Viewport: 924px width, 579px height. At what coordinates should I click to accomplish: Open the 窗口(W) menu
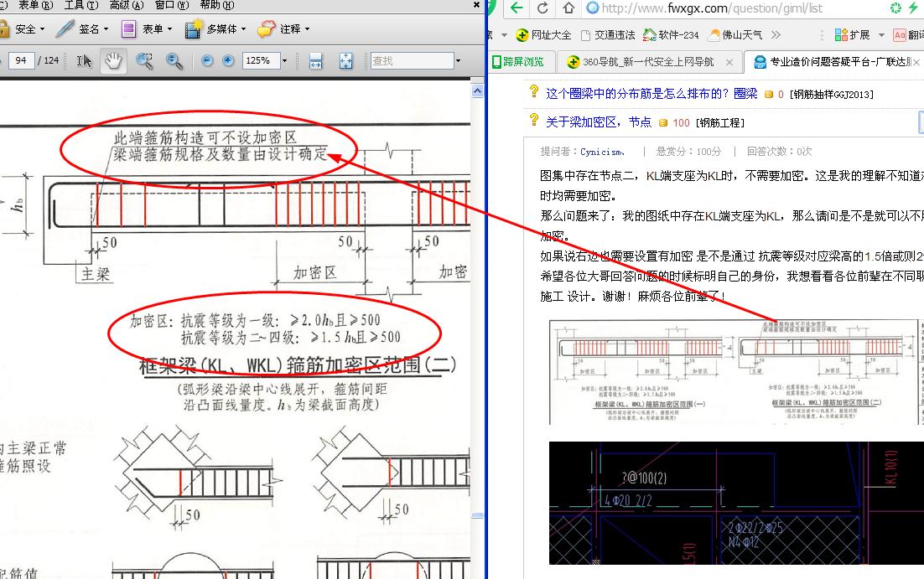click(x=172, y=5)
